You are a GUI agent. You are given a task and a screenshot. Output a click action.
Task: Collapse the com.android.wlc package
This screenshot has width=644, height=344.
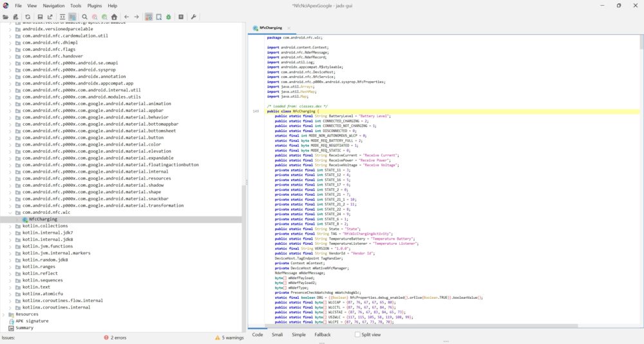(x=10, y=213)
